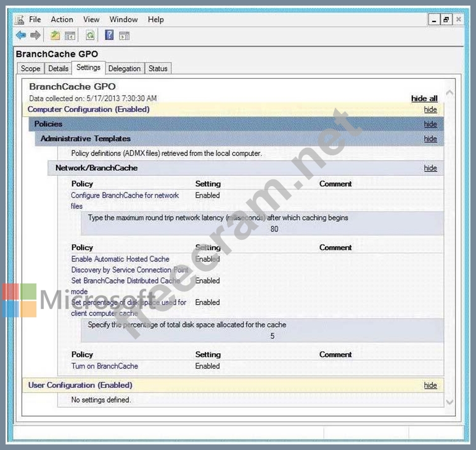Image resolution: width=476 pixels, height=450 pixels.
Task: Open the View menu
Action: [91, 20]
